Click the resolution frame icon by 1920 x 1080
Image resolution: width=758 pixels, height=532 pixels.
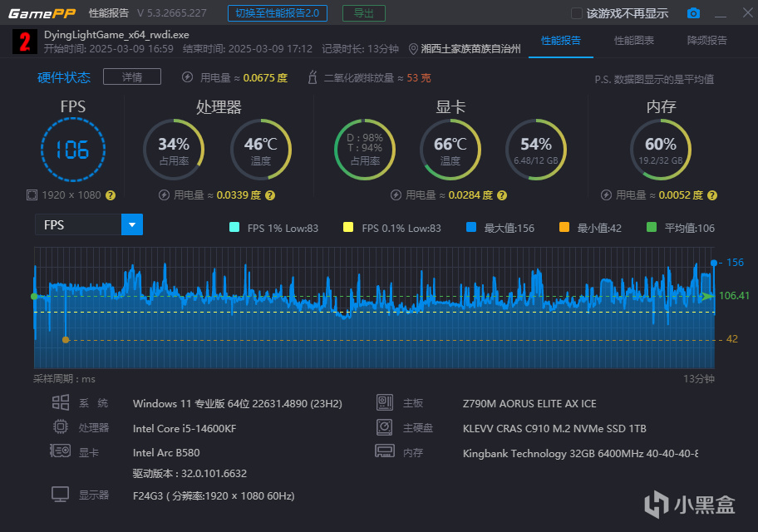click(x=32, y=195)
